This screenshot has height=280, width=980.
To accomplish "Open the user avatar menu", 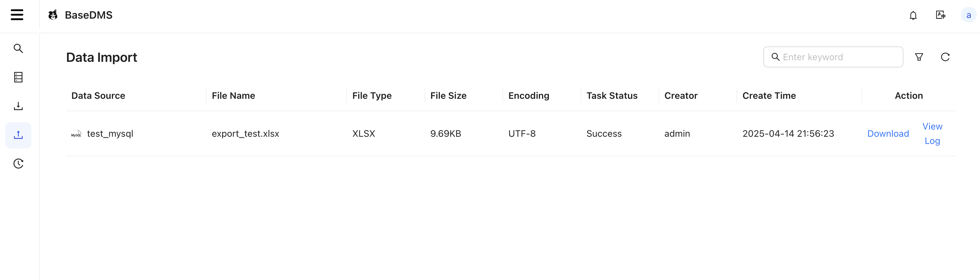I will click(968, 15).
